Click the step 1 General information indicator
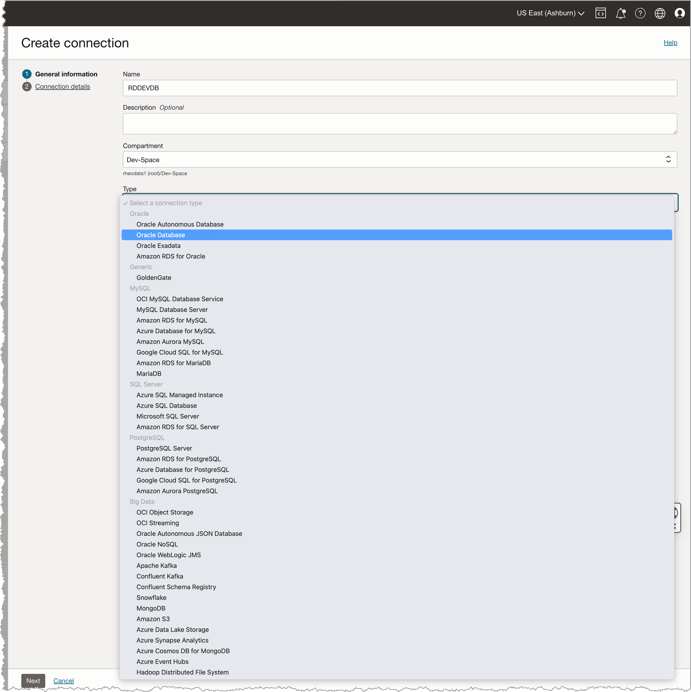Viewport: 691px width, 692px height. 27,74
